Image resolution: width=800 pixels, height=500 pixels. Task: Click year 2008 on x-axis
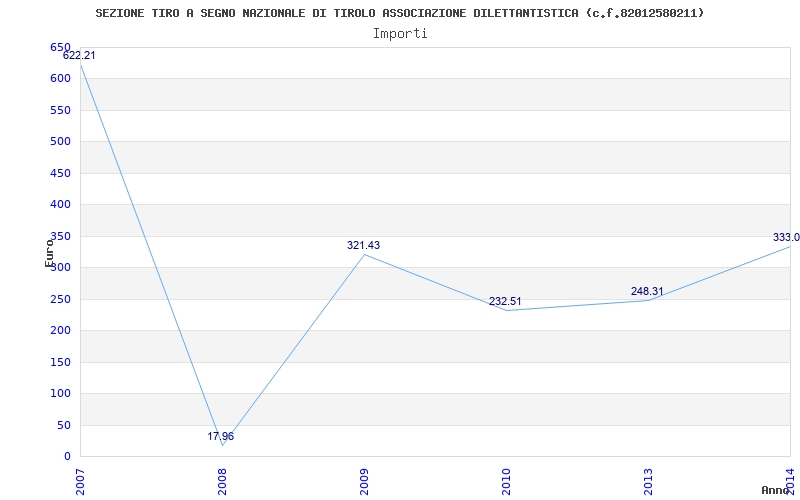pos(222,482)
